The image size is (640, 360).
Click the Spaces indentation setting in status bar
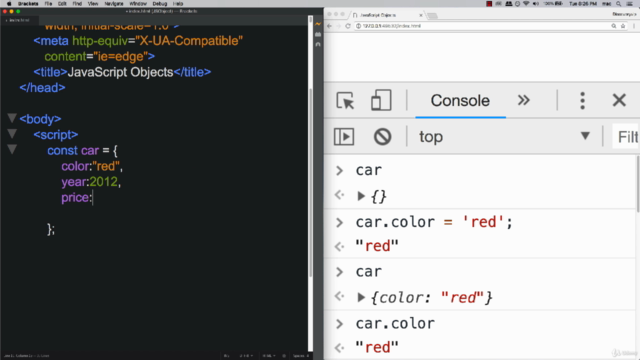tap(302, 356)
